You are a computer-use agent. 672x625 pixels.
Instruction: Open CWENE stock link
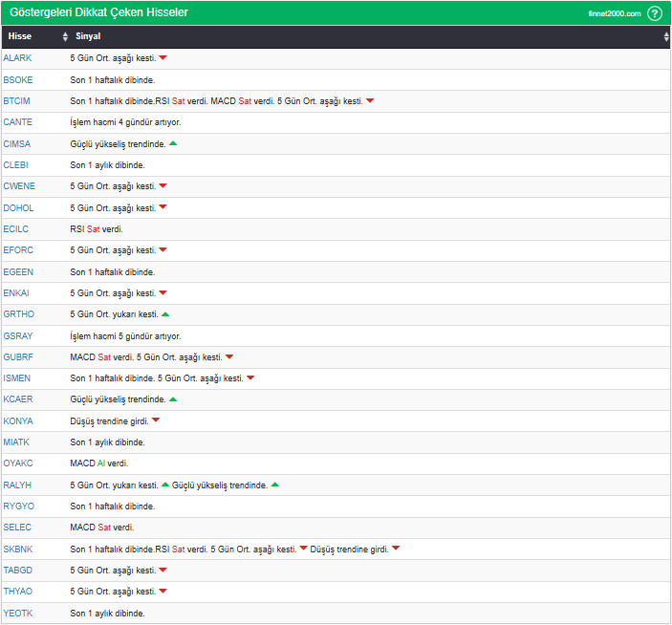[x=19, y=186]
